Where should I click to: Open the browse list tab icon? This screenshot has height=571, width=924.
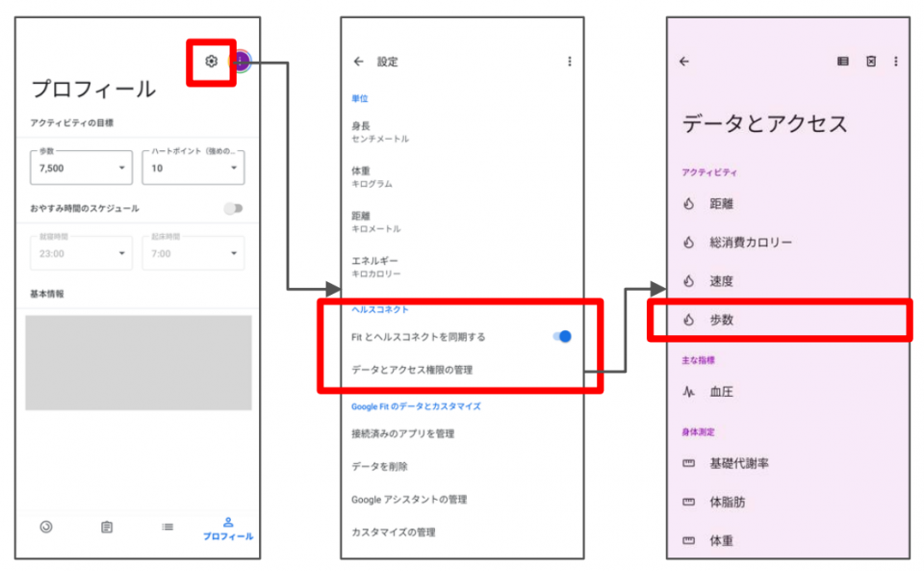click(x=167, y=527)
